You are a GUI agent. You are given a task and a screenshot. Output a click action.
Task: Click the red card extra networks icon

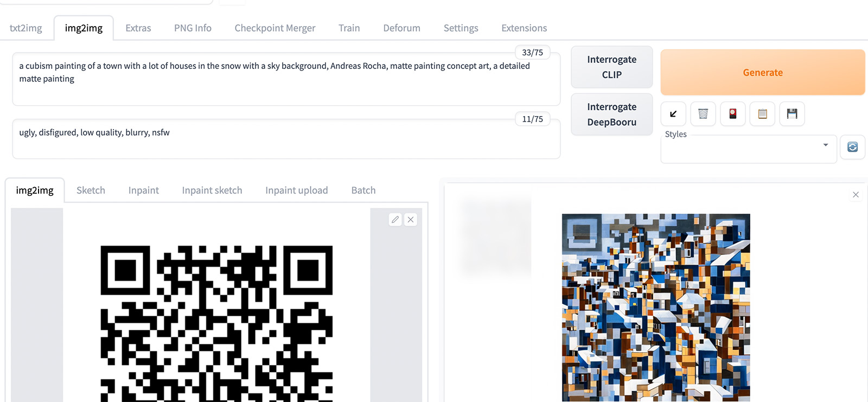point(733,114)
